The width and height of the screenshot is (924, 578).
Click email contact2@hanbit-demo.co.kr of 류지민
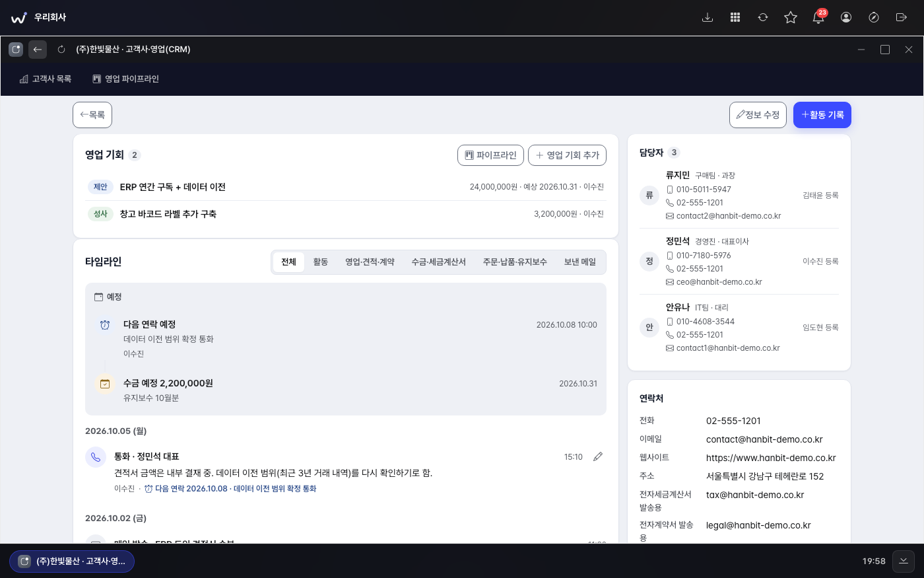(x=729, y=216)
